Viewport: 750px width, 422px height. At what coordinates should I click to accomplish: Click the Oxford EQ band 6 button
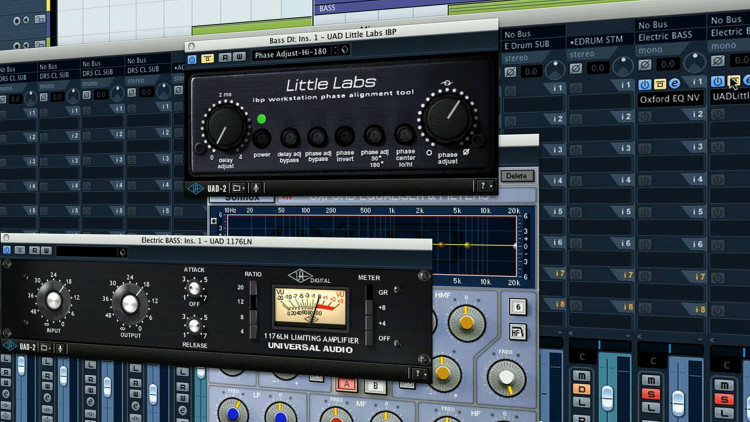click(x=518, y=306)
